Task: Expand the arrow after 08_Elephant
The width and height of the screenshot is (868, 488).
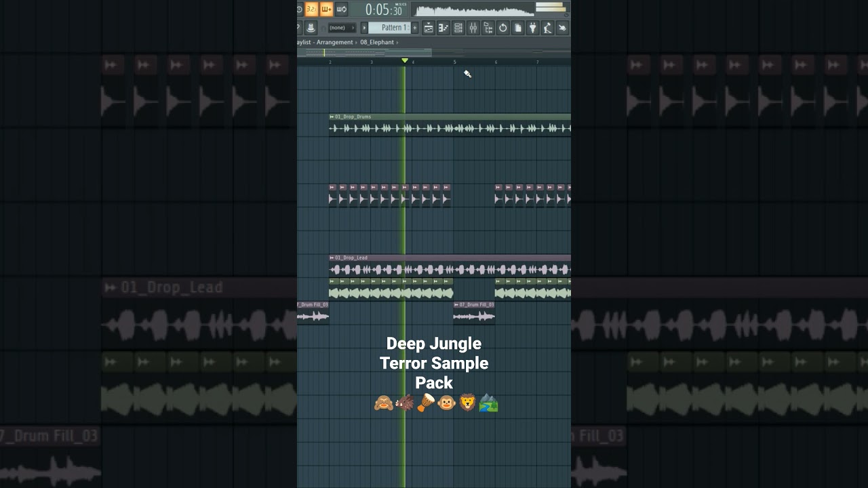Action: (397, 42)
